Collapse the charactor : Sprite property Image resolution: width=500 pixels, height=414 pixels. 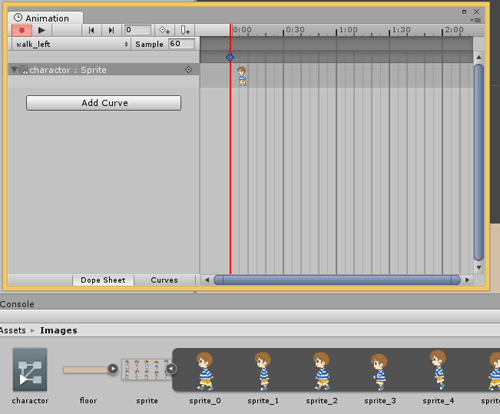pyautogui.click(x=14, y=70)
